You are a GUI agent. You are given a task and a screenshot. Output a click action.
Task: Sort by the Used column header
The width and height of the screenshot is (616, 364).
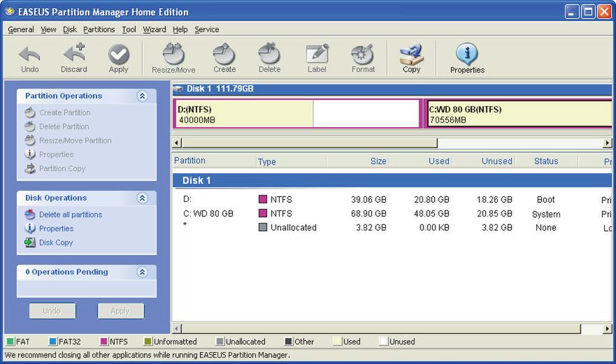[x=421, y=161]
